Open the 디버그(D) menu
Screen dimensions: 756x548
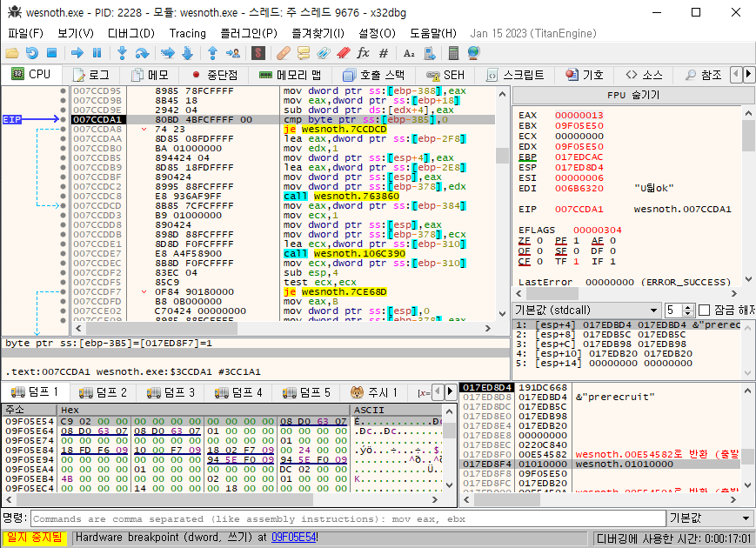131,33
